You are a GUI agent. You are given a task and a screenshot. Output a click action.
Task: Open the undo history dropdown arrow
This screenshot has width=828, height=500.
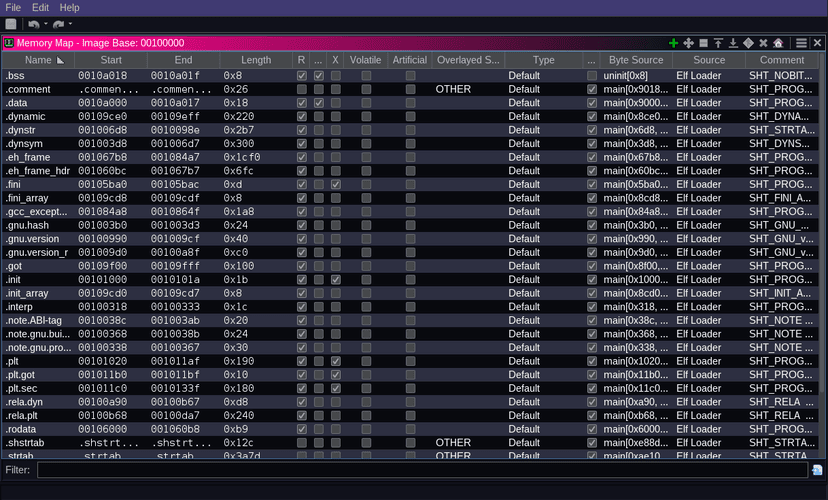(45, 24)
